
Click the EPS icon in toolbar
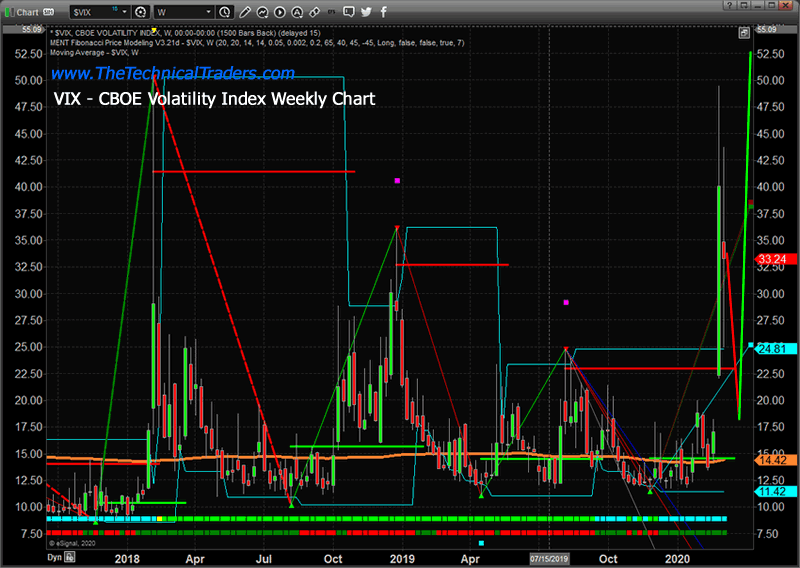tap(331, 12)
